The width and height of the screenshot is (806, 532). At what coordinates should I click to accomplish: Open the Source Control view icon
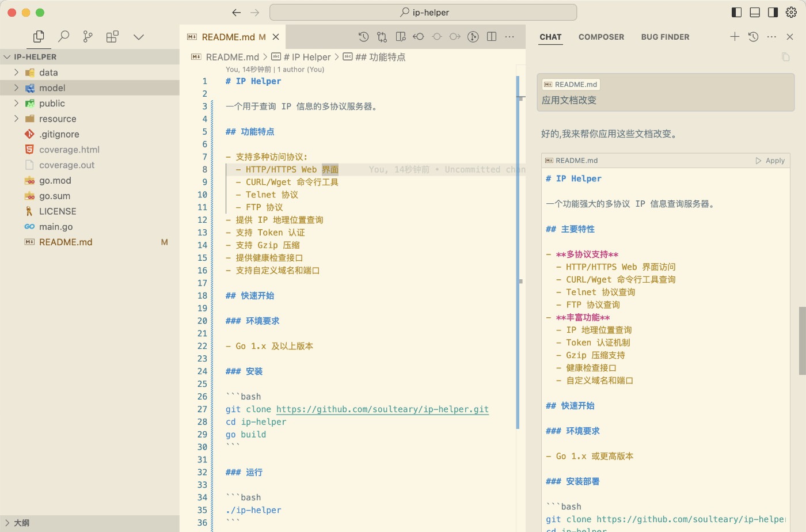click(88, 37)
